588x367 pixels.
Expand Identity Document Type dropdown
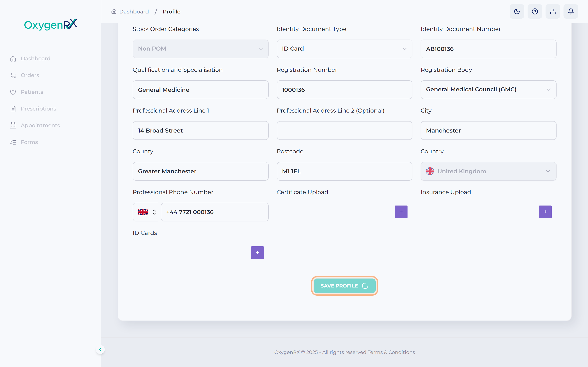click(x=344, y=49)
